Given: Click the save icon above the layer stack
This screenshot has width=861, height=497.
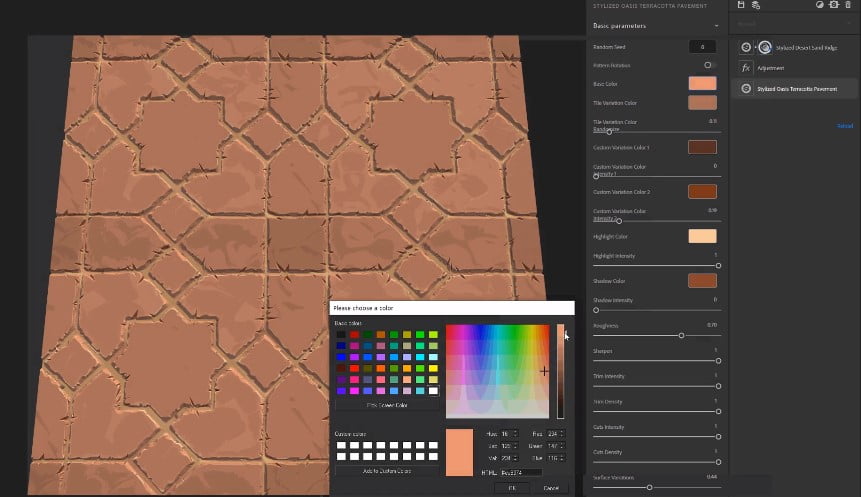Looking at the screenshot, I should click(741, 5).
